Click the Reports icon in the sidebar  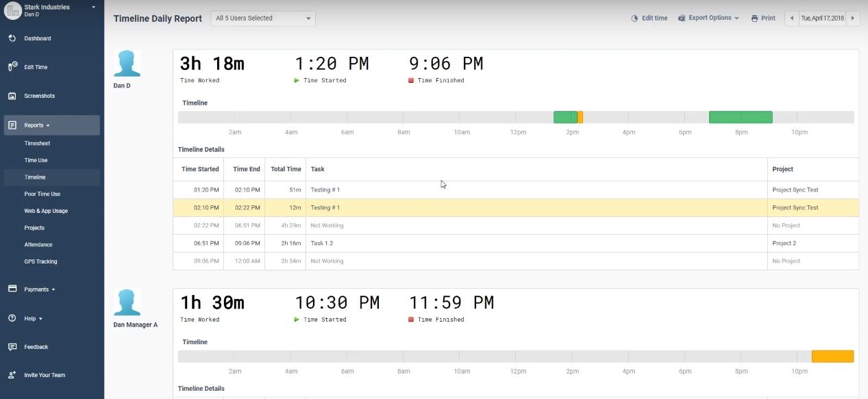point(12,125)
